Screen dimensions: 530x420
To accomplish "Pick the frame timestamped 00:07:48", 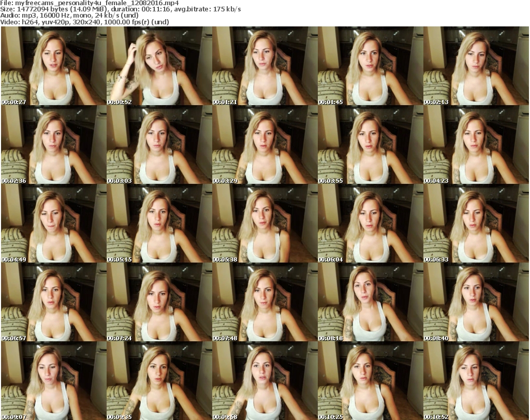I will coord(264,302).
